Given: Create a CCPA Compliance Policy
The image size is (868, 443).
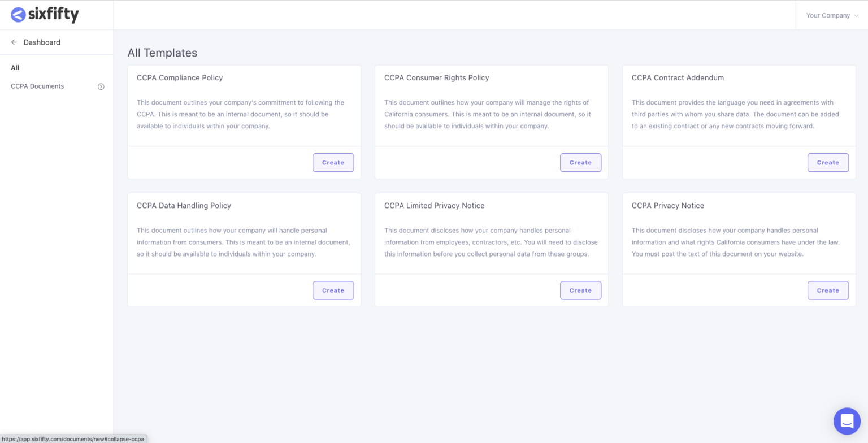Looking at the screenshot, I should click(x=333, y=163).
